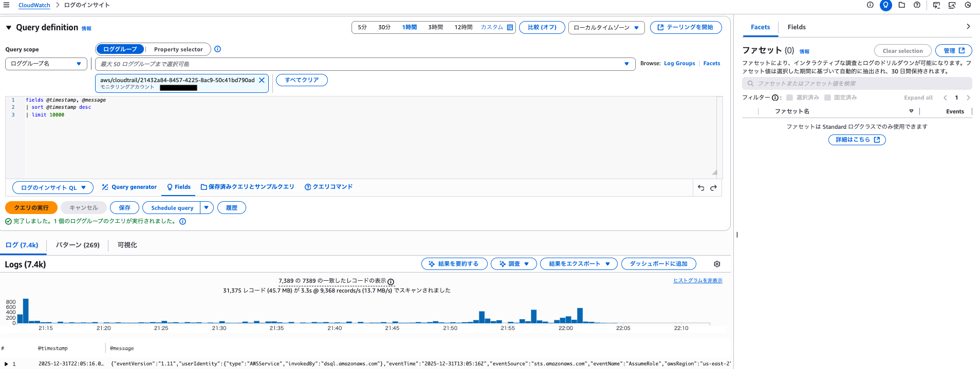Click info icon next to Property selector
The image size is (980, 369).
click(217, 49)
